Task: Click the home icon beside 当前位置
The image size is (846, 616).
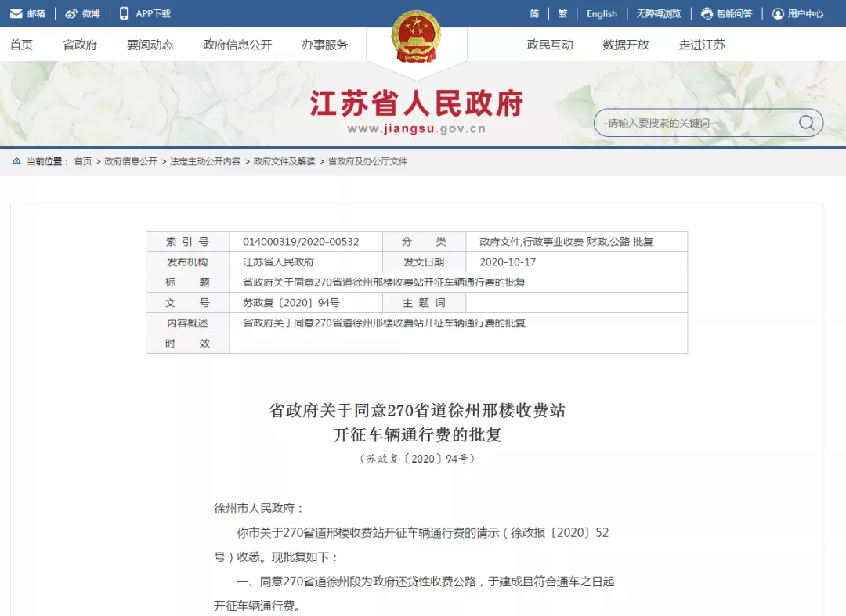Action: click(x=16, y=161)
